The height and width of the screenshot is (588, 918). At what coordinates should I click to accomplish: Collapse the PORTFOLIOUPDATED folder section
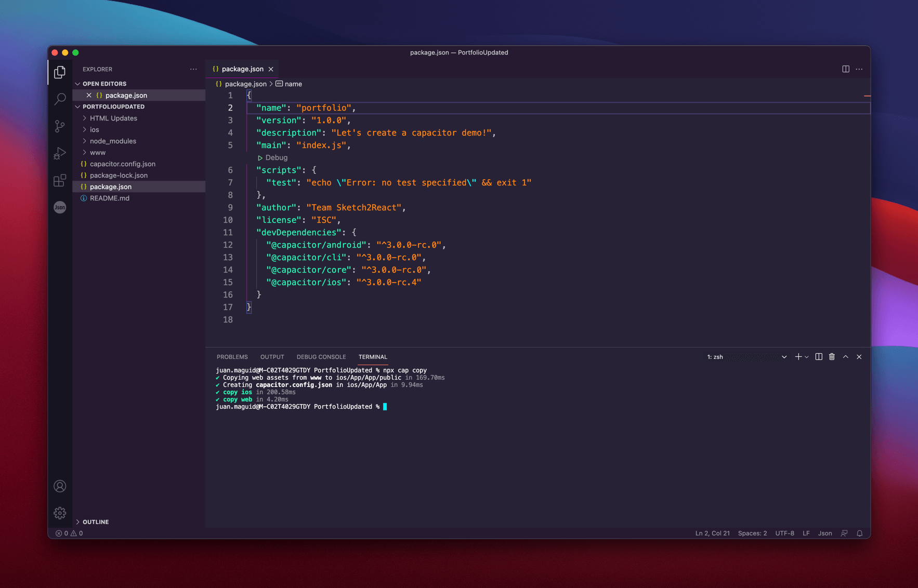coord(113,106)
